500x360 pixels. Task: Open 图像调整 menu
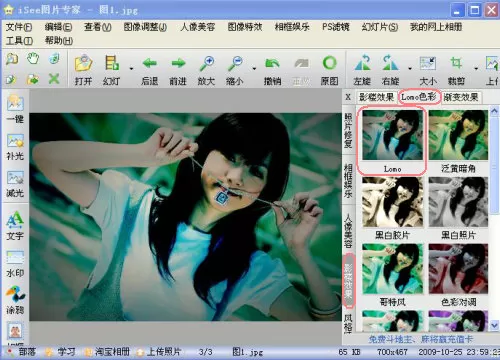point(145,27)
